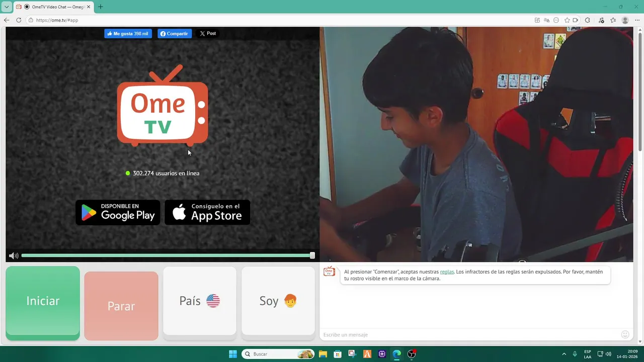Click the taskbar Buscar search box
644x362 pixels.
point(278,354)
